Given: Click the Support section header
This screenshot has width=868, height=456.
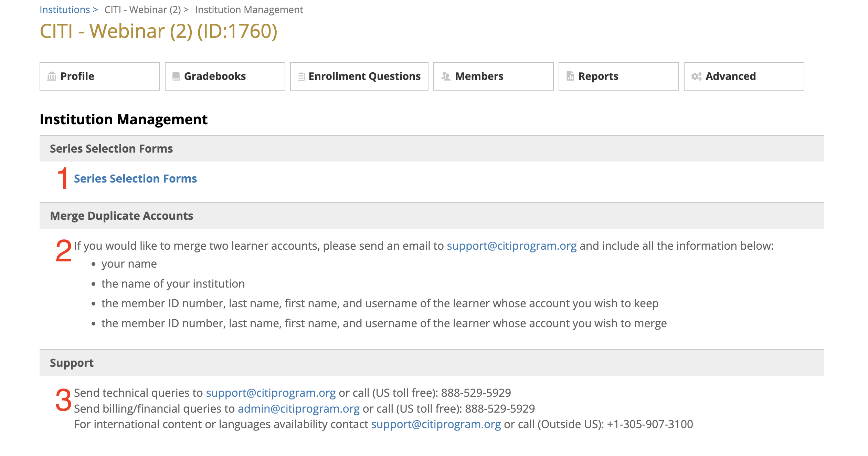Looking at the screenshot, I should (x=432, y=363).
